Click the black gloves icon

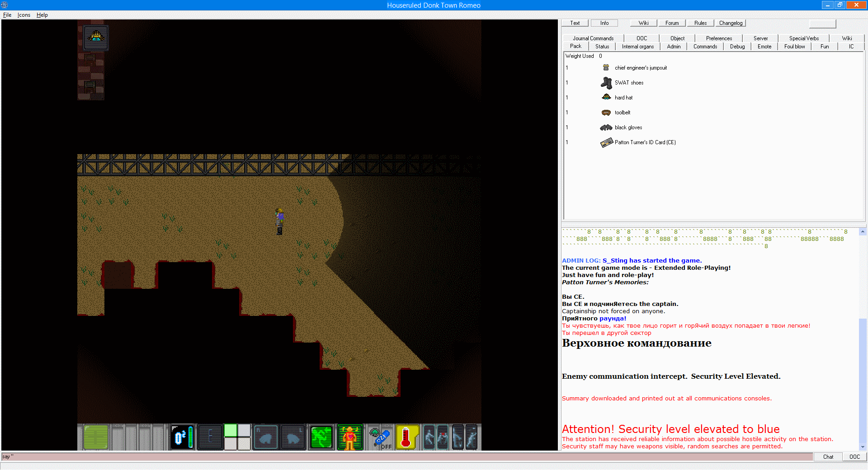[606, 127]
